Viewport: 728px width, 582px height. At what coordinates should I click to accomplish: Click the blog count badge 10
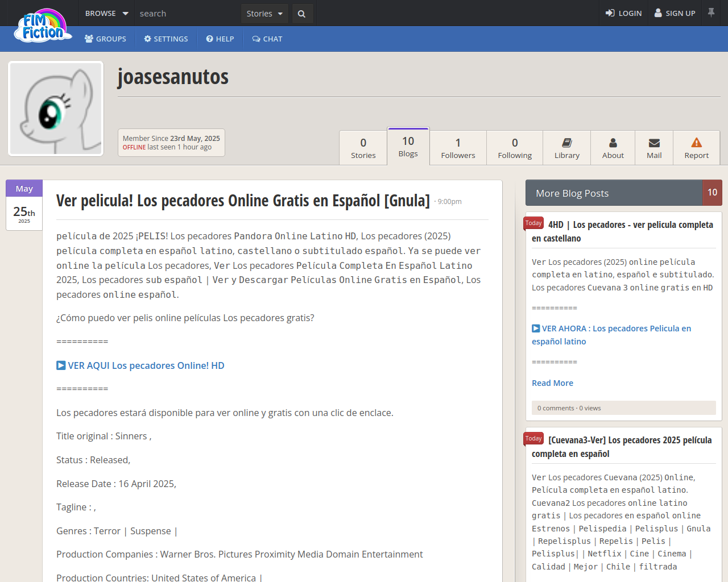click(713, 193)
